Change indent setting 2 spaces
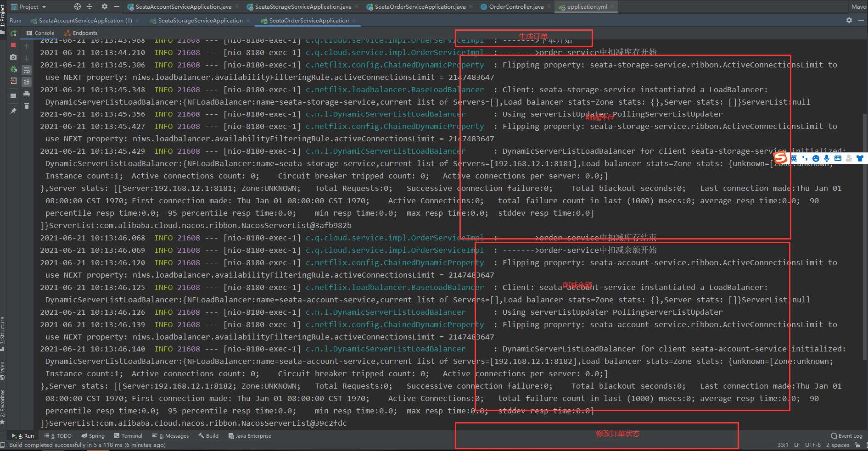Viewport: 868px width, 451px height. (838, 445)
